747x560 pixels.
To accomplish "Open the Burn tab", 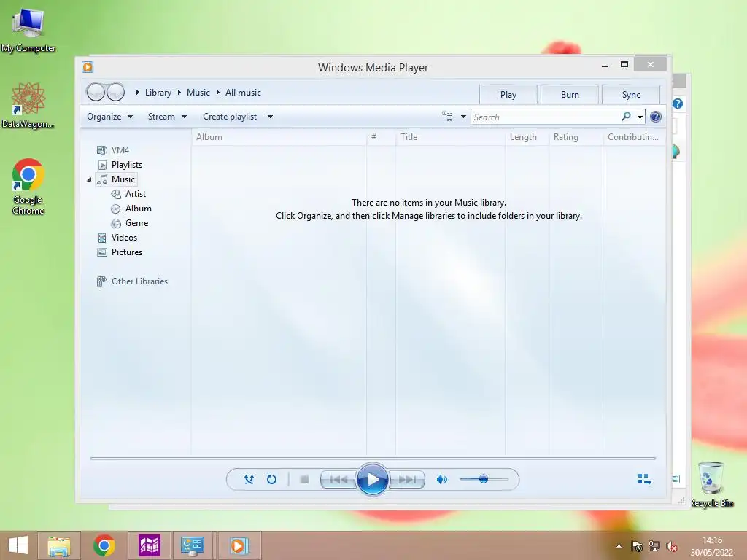I will tap(570, 94).
